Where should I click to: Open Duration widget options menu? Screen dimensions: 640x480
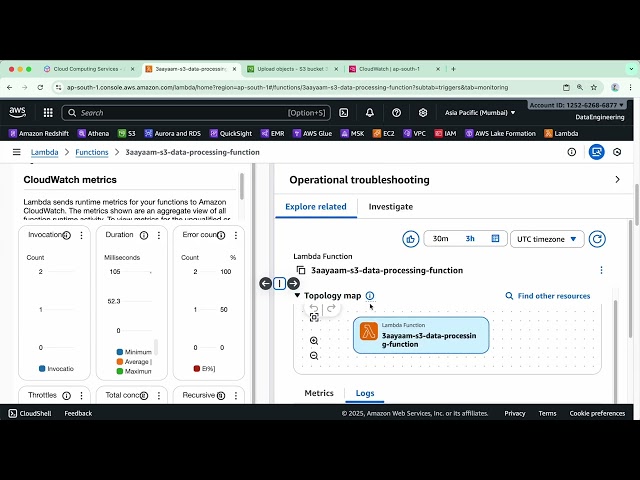159,236
